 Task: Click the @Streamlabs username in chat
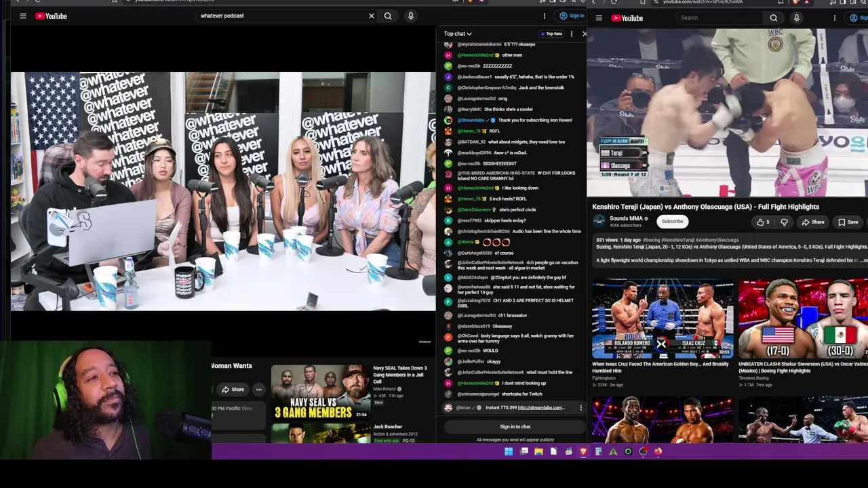pos(472,120)
